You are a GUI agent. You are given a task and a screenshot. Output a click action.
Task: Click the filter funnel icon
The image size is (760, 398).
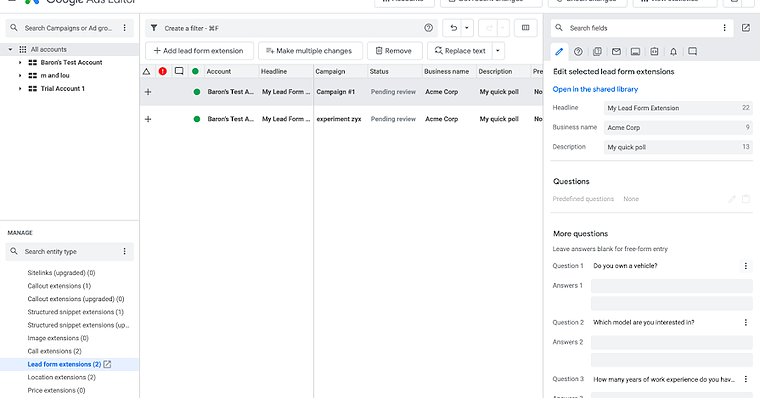coord(154,28)
